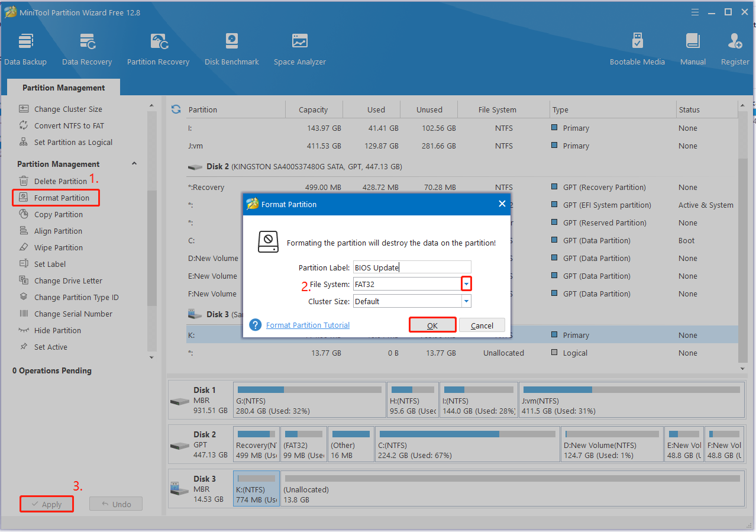Open the Cluster Size dropdown

point(466,301)
